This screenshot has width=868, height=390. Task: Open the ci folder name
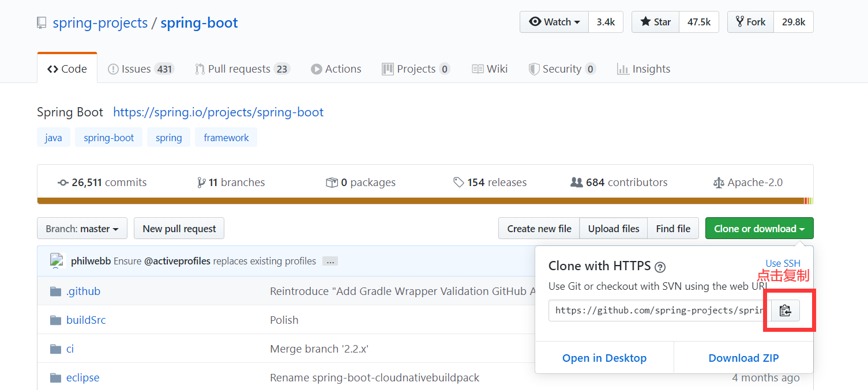pyautogui.click(x=70, y=349)
